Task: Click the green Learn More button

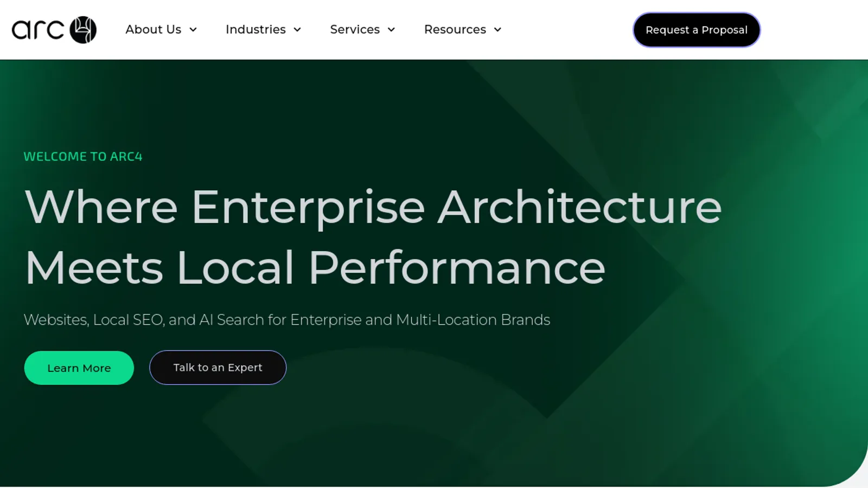Action: [79, 368]
